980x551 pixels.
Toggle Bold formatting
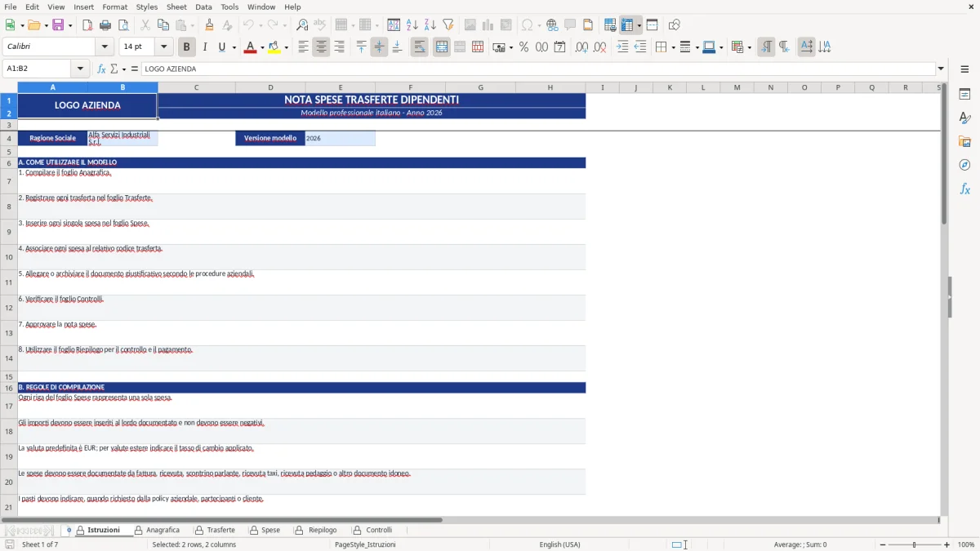pyautogui.click(x=186, y=47)
